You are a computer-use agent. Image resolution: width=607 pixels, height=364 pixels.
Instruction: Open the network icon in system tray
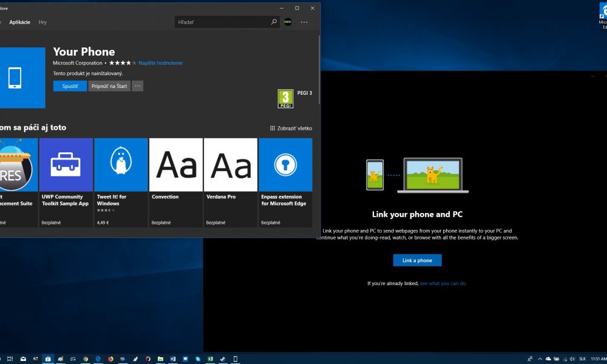click(x=565, y=359)
